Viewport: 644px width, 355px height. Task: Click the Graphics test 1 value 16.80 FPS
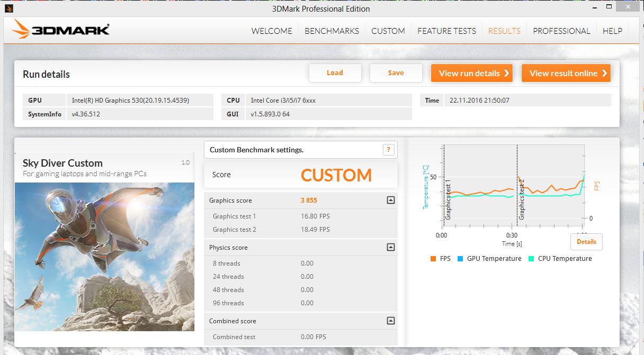[315, 216]
